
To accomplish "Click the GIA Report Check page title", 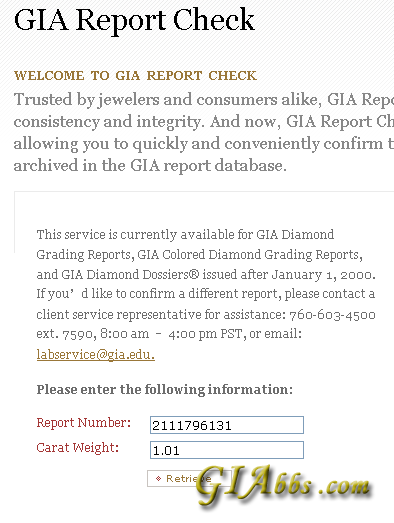I will point(134,20).
